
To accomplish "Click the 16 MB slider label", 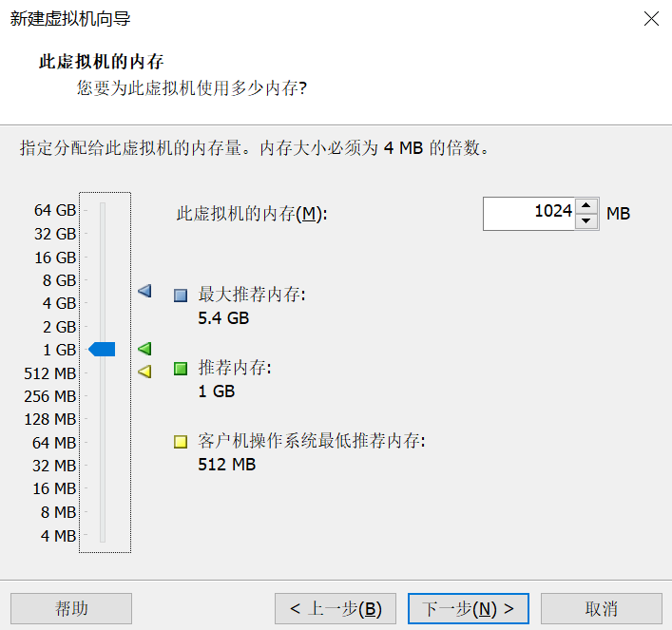I will tap(54, 488).
